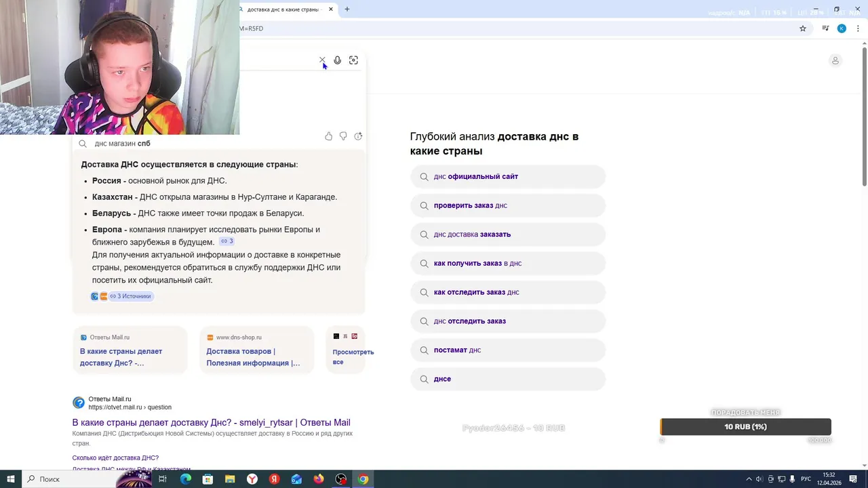Open card 'В какие страны делает доставку Днс?'

point(130,350)
